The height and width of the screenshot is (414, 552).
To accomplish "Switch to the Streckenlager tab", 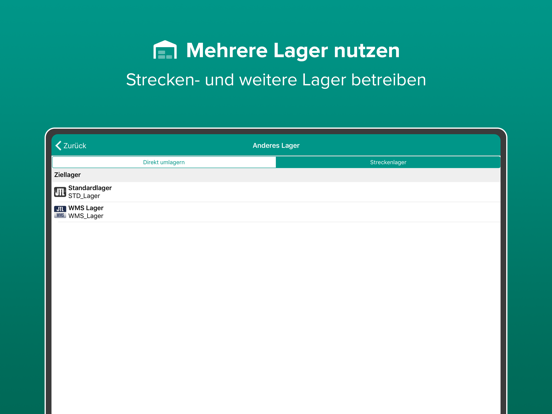I will point(388,162).
